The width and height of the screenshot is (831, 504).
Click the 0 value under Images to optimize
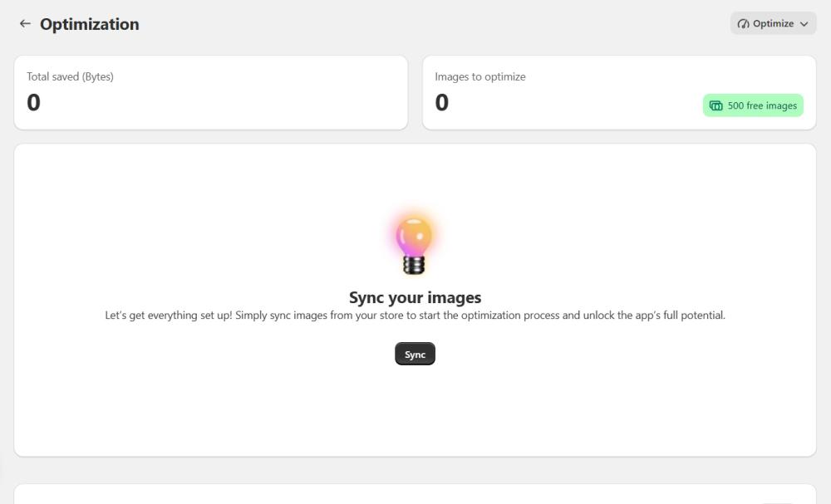[x=442, y=103]
